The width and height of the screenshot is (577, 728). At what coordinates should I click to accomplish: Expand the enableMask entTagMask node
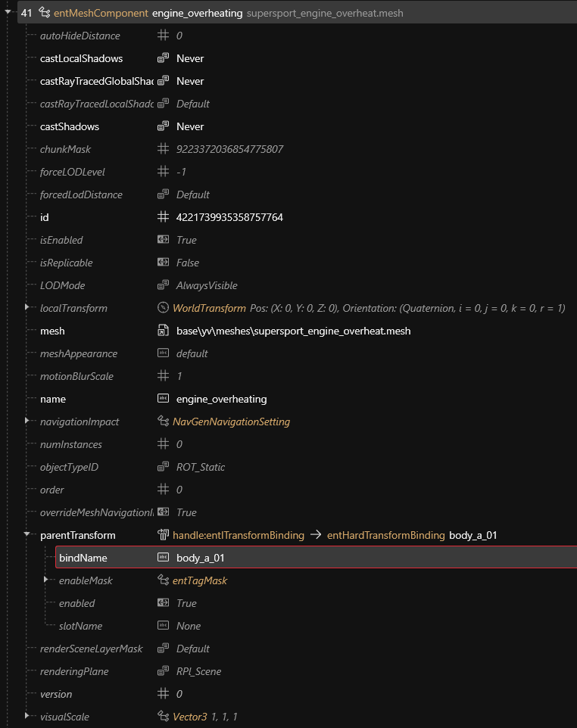(47, 580)
